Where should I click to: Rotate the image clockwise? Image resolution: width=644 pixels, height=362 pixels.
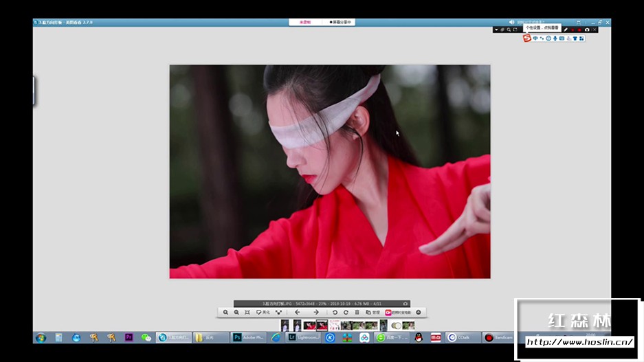point(346,313)
